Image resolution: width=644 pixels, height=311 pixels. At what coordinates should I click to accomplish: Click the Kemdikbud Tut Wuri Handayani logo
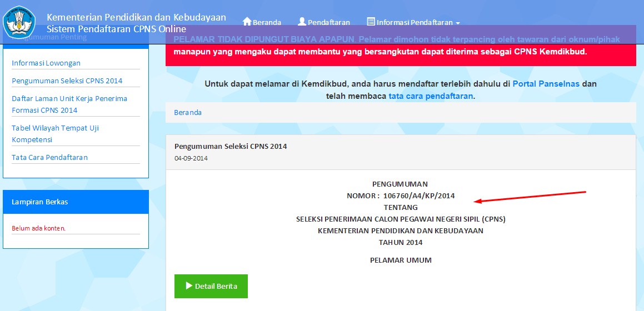click(19, 22)
